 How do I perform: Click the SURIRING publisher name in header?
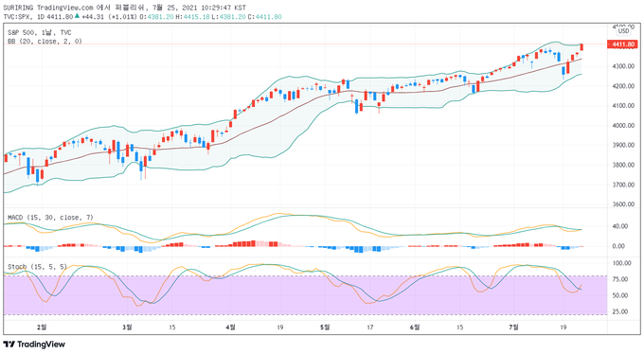click(x=19, y=8)
